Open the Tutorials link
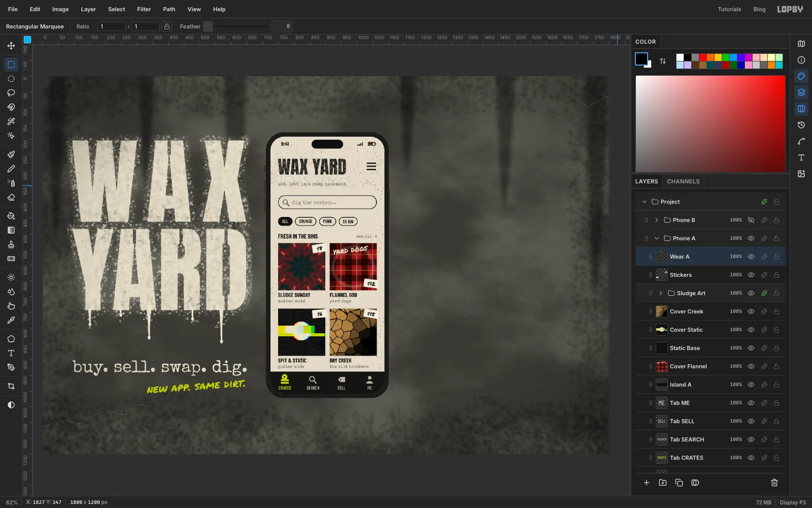812x508 pixels. (x=729, y=9)
